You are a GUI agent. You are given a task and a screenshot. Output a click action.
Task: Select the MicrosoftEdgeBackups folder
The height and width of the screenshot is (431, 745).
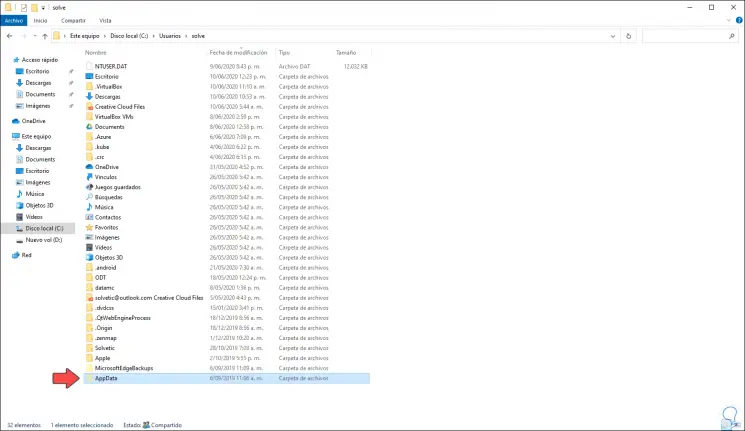pos(124,368)
